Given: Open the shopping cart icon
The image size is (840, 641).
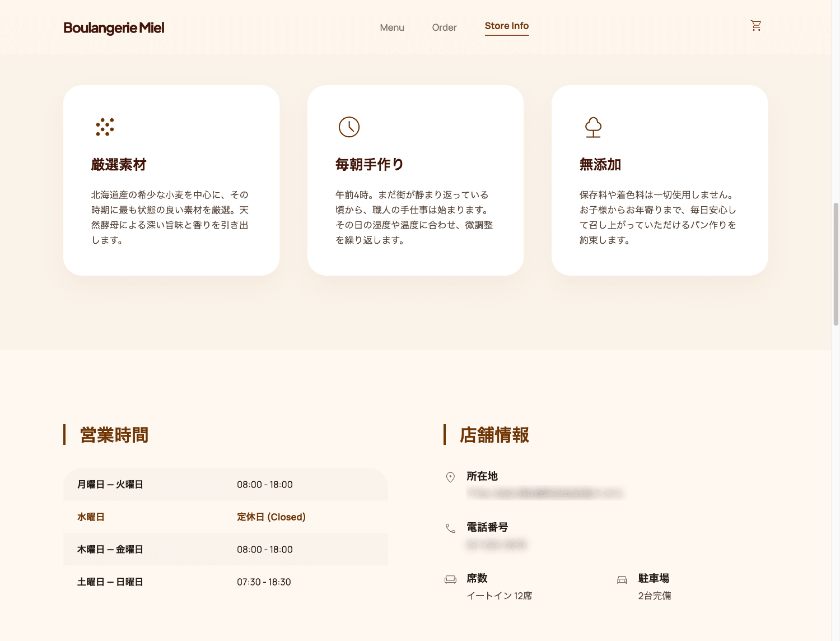Looking at the screenshot, I should tap(755, 25).
